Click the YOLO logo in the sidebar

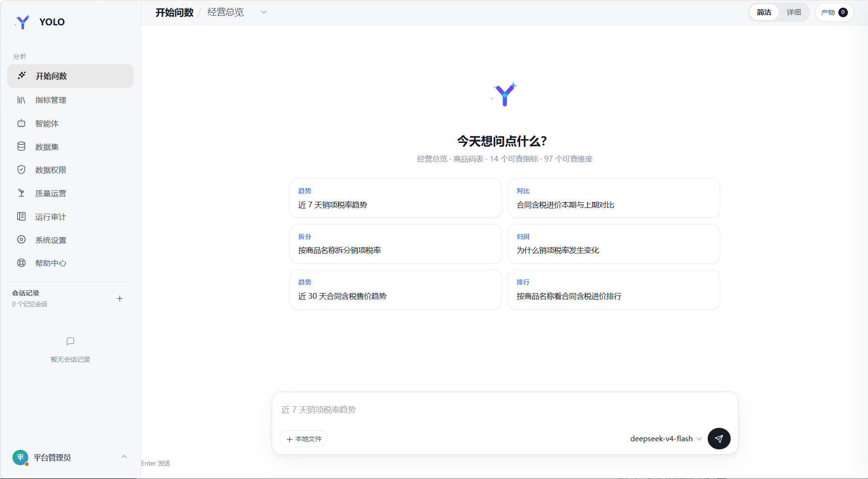22,22
